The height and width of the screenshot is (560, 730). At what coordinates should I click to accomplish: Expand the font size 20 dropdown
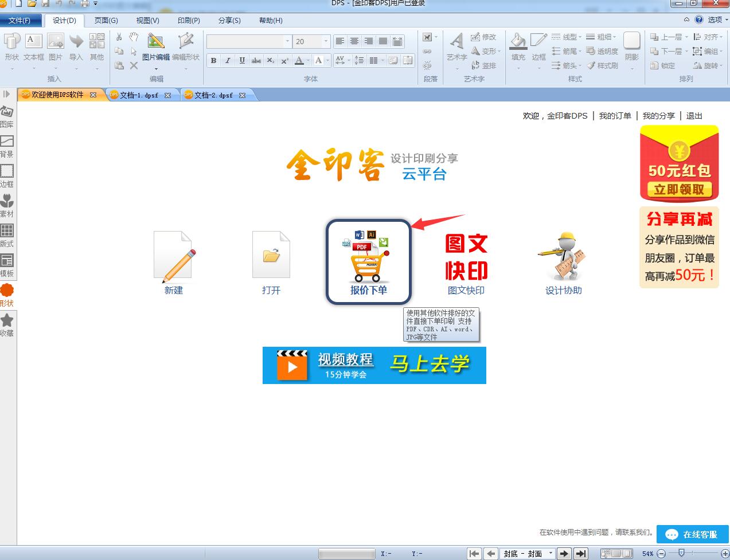click(x=326, y=41)
